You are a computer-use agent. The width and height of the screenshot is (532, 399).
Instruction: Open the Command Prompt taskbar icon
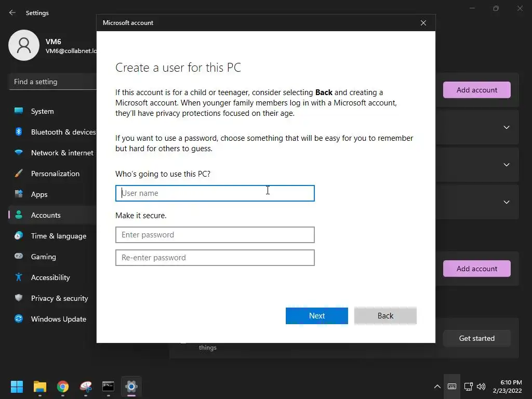pyautogui.click(x=108, y=387)
